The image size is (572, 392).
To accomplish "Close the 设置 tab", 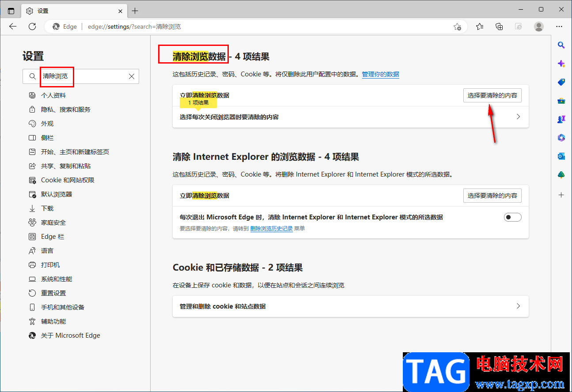I will [x=121, y=11].
